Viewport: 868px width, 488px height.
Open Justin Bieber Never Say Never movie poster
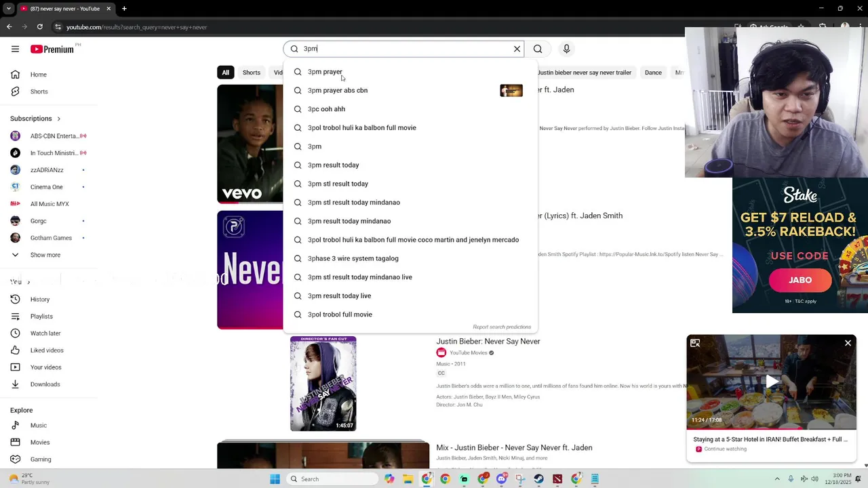tap(323, 384)
